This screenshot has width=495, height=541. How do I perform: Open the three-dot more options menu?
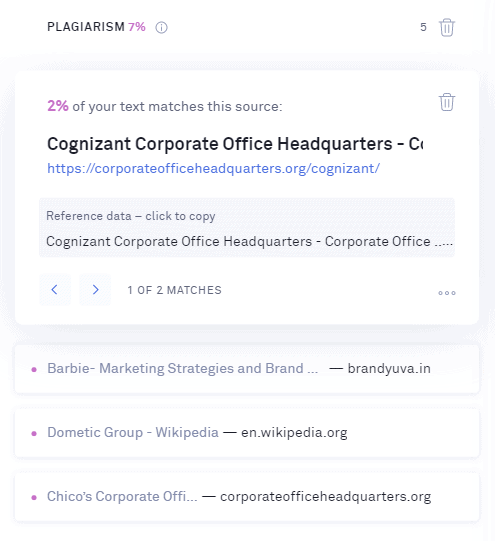[447, 293]
